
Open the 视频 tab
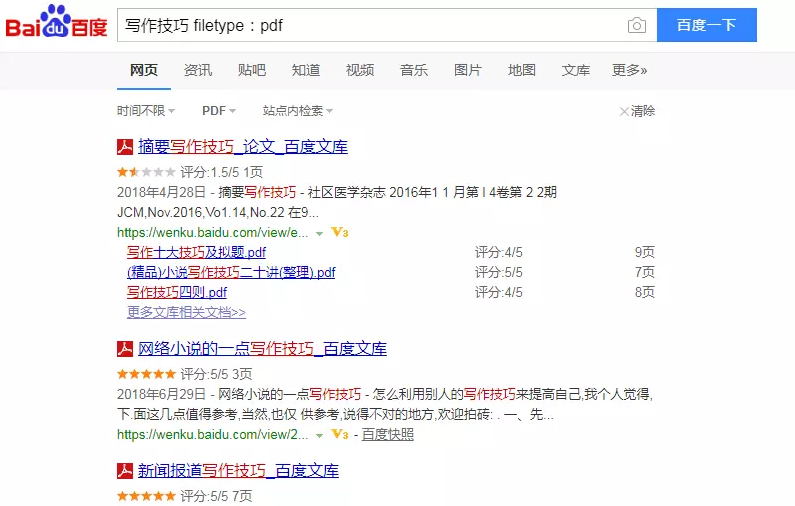[x=360, y=70]
